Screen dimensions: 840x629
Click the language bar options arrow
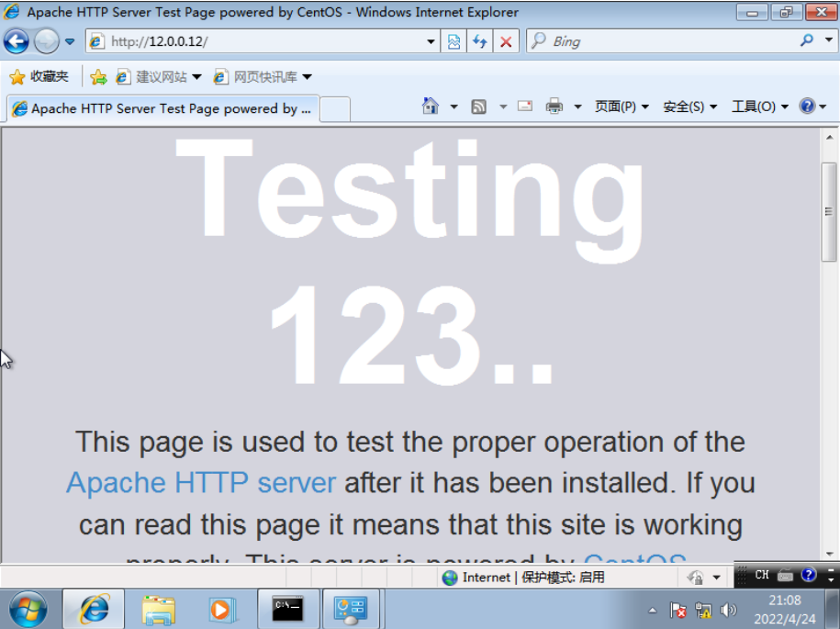[x=830, y=579]
